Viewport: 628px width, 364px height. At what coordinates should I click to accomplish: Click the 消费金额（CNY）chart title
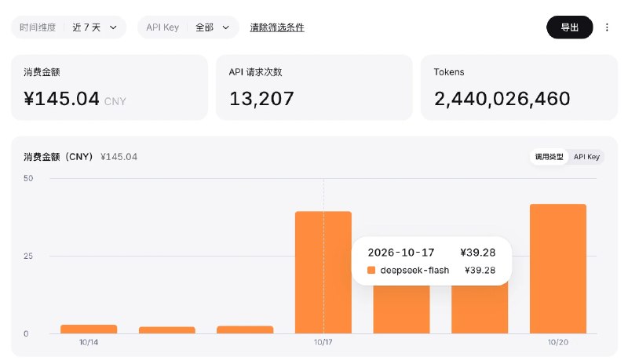58,157
